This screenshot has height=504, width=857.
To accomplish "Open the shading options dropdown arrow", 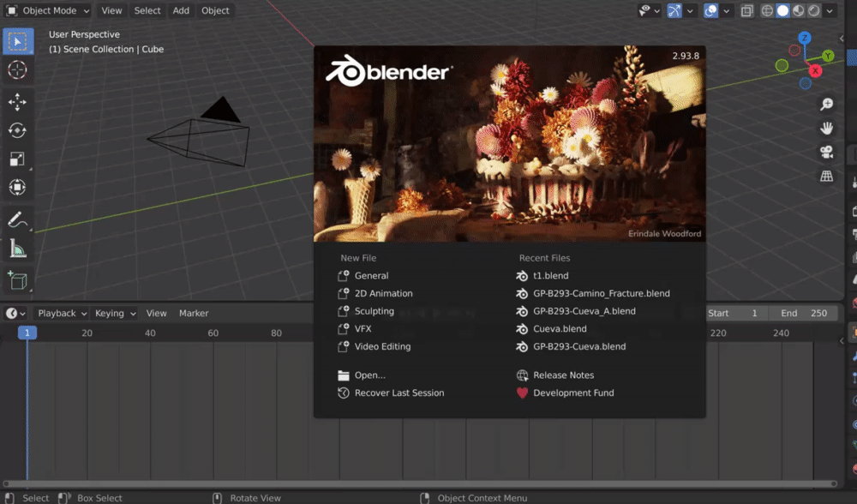I will (x=830, y=10).
